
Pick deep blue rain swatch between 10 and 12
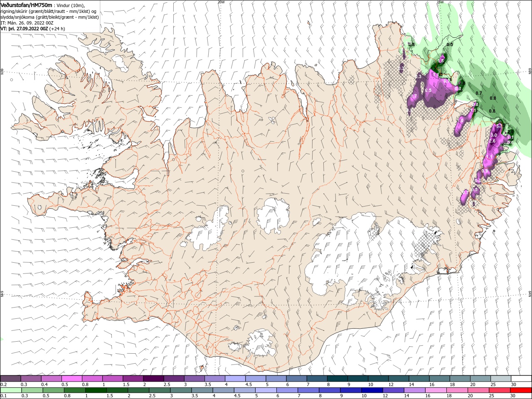pyautogui.click(x=372, y=390)
